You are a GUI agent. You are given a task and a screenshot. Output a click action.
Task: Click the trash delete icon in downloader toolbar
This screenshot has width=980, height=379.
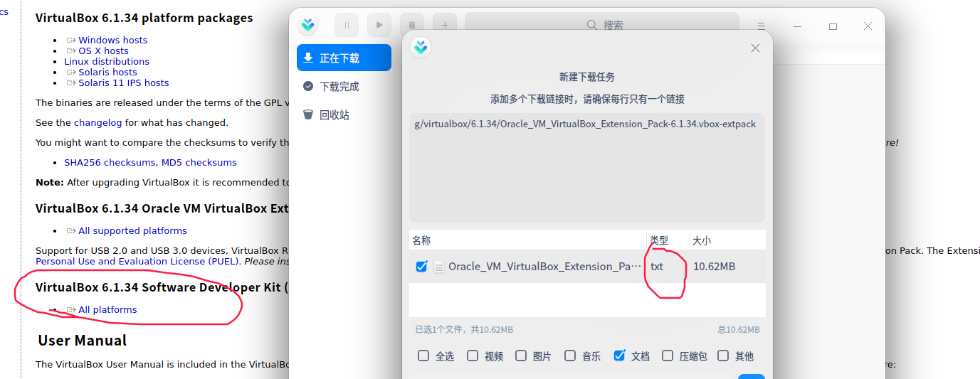click(x=412, y=25)
